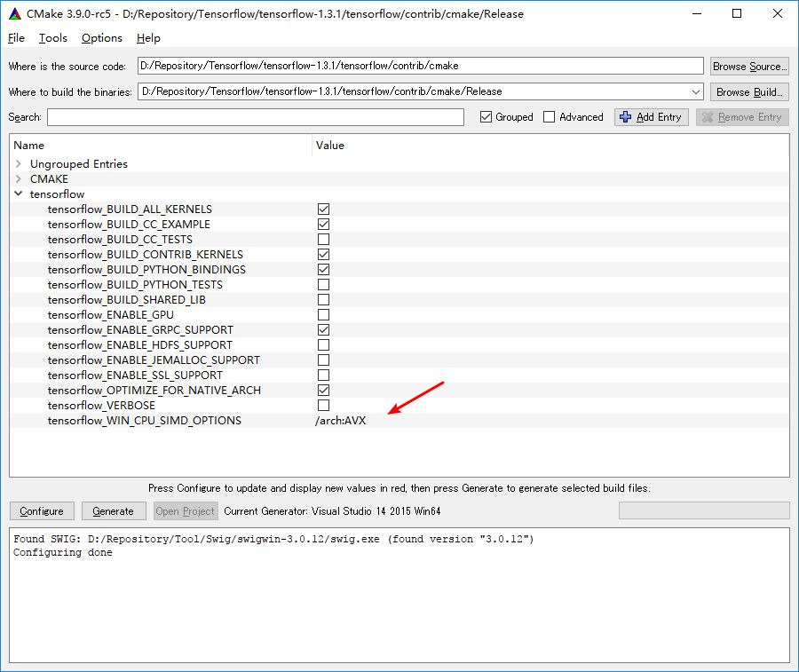The height and width of the screenshot is (672, 799).
Task: Enable the Advanced checkbox
Action: click(549, 117)
